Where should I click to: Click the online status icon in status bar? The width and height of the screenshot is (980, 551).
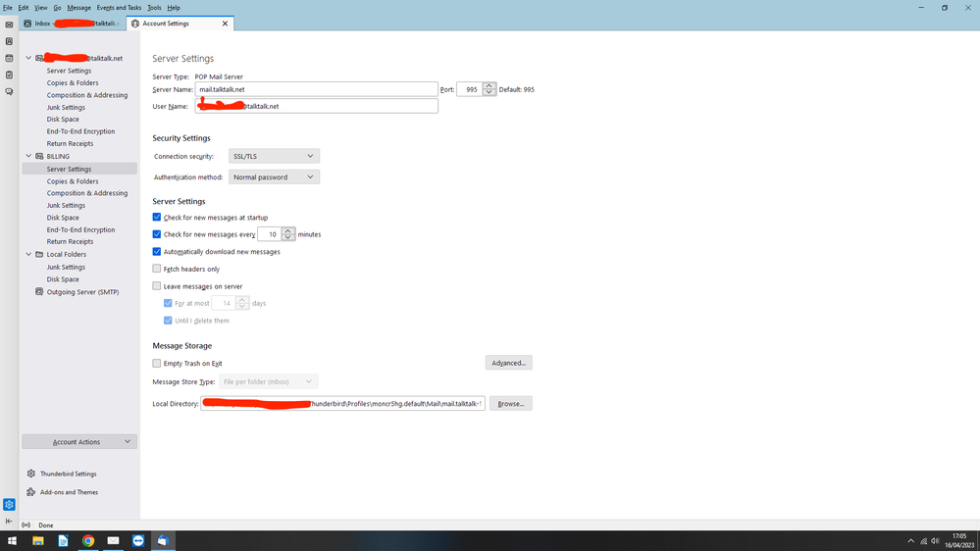[x=26, y=526]
